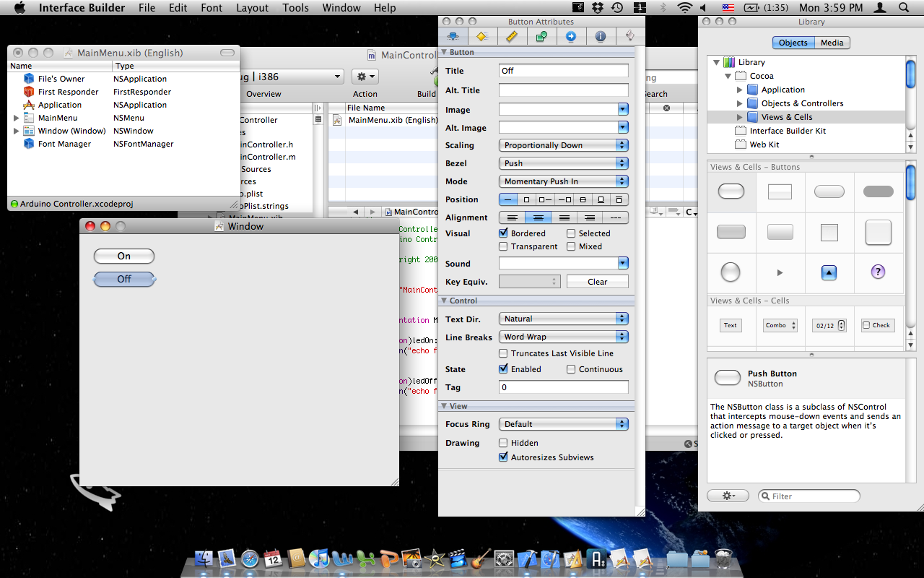Enable the Transparent checkbox

click(504, 246)
